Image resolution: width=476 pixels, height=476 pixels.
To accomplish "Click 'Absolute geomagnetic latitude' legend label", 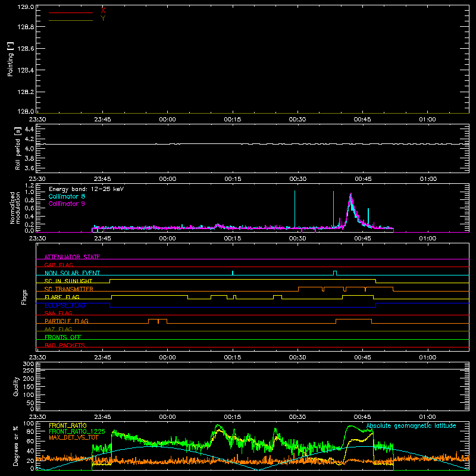I will tap(411, 426).
